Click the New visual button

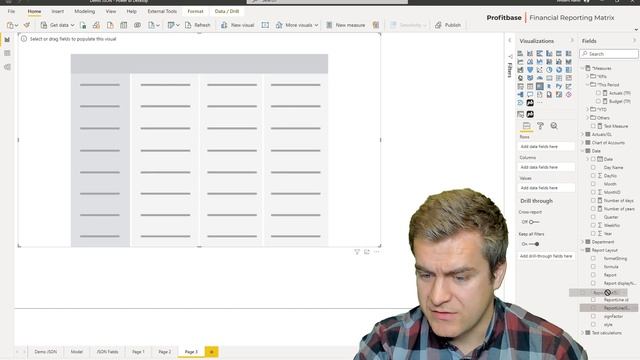[238, 25]
